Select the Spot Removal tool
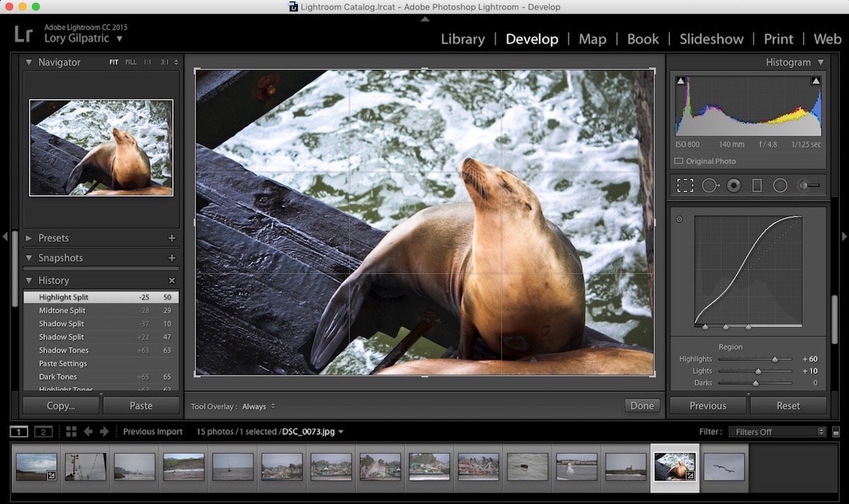The height and width of the screenshot is (504, 849). coord(710,185)
